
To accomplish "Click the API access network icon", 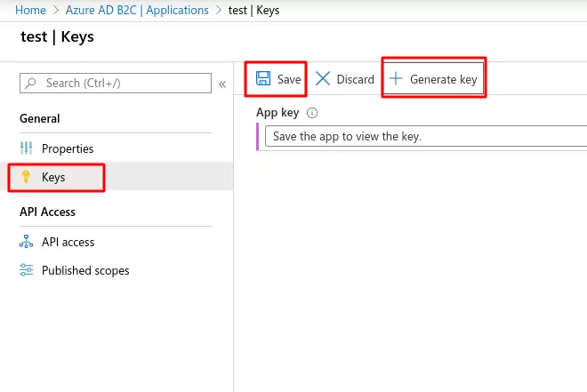I will click(x=26, y=242).
